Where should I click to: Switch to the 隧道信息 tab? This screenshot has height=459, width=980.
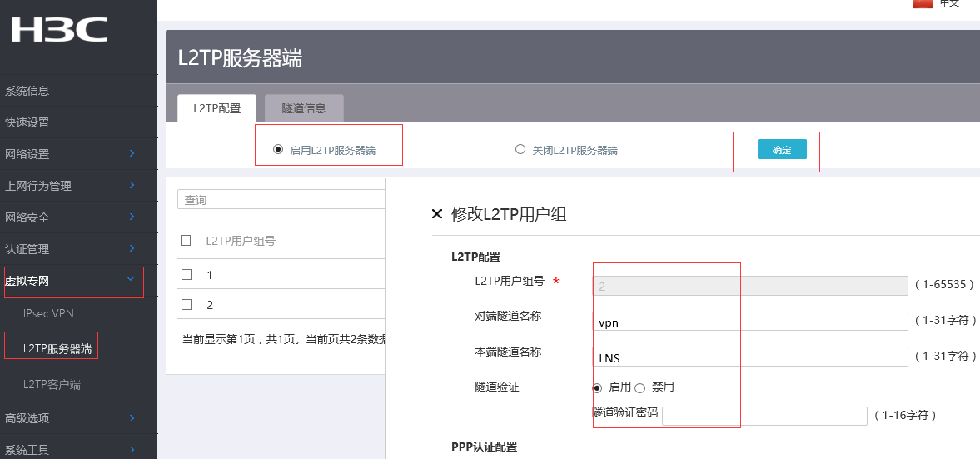click(304, 108)
